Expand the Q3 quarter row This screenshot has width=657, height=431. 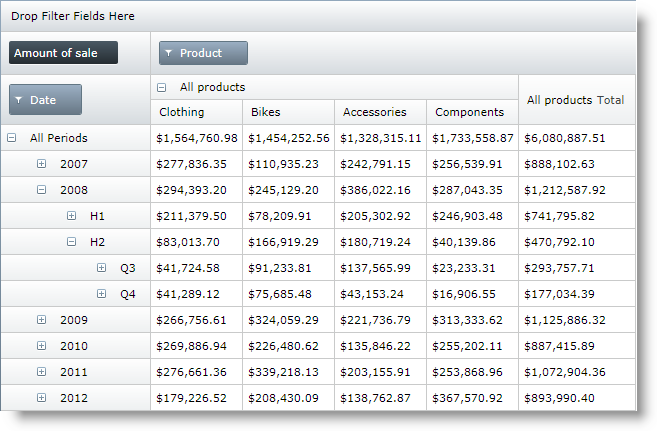102,268
